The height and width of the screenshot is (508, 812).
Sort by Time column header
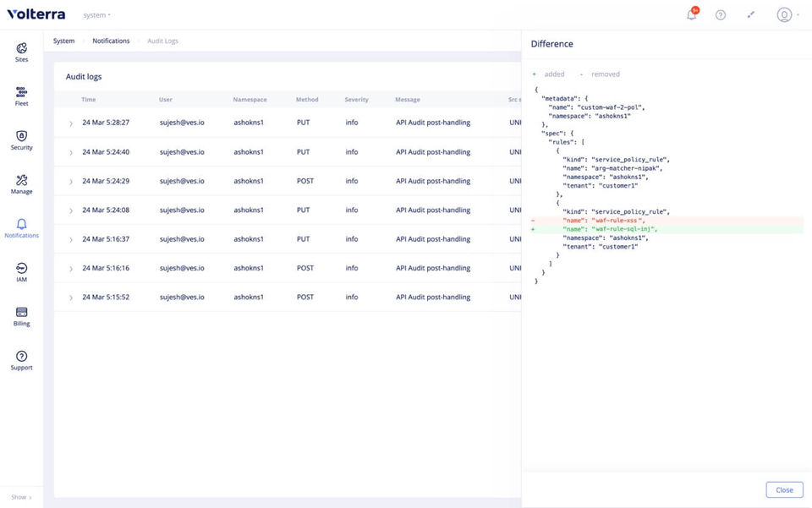point(89,100)
